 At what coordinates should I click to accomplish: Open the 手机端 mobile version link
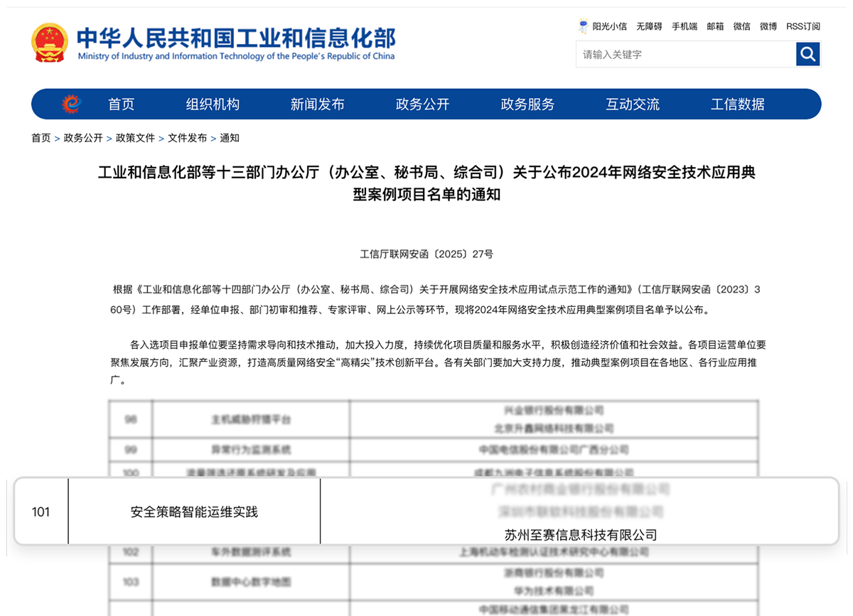685,26
